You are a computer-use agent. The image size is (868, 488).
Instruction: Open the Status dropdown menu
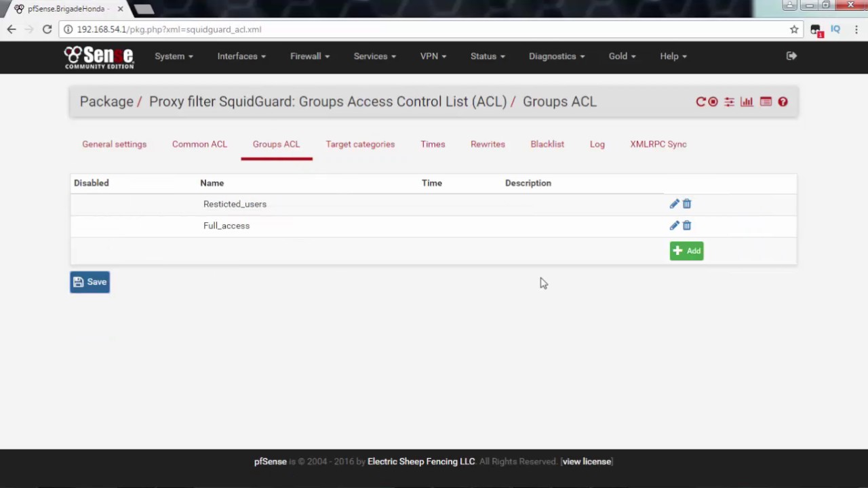488,56
